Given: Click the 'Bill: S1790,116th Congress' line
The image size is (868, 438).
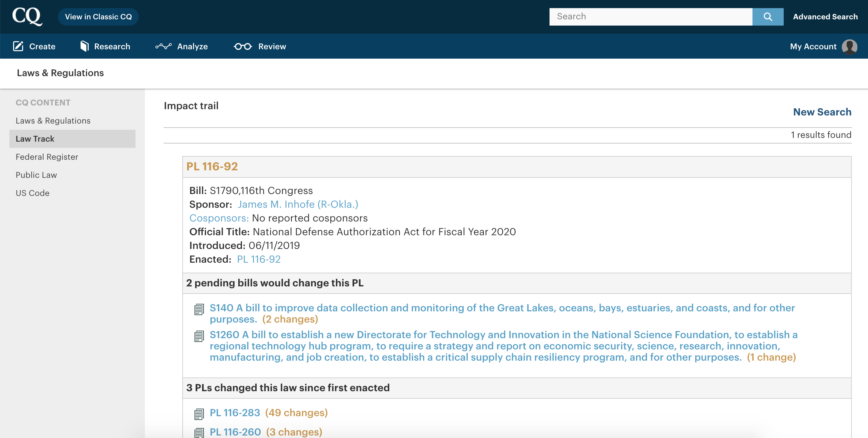Looking at the screenshot, I should coord(251,191).
